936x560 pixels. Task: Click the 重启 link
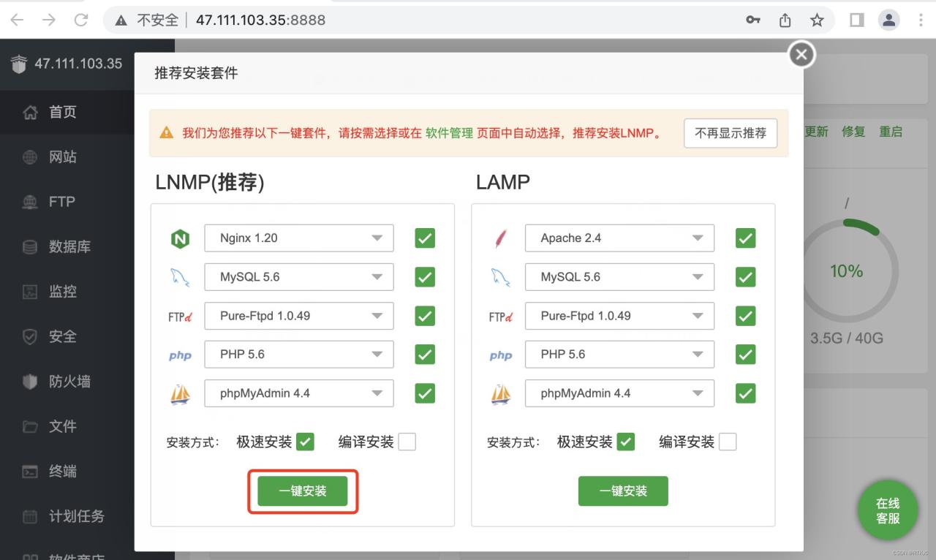pyautogui.click(x=891, y=132)
